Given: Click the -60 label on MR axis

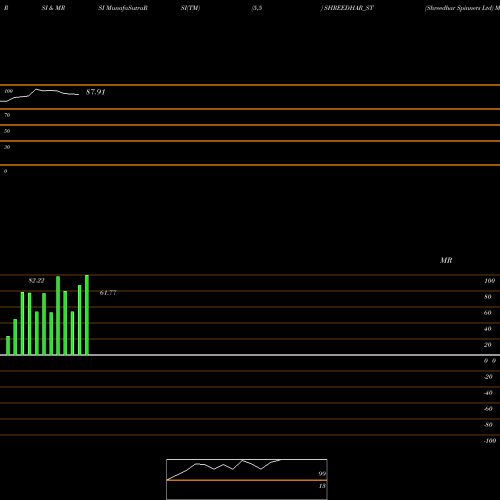Looking at the screenshot, I should click(488, 409).
